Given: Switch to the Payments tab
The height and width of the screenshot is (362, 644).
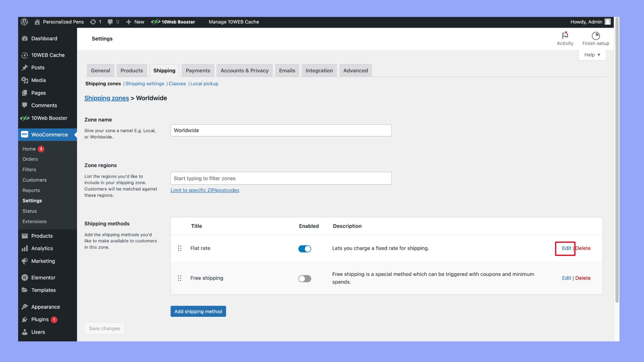Looking at the screenshot, I should click(x=198, y=71).
